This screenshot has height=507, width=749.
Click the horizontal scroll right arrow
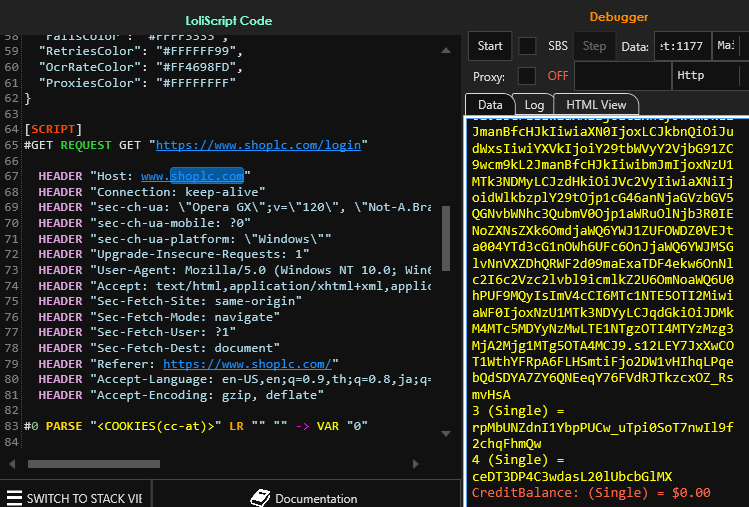click(416, 464)
